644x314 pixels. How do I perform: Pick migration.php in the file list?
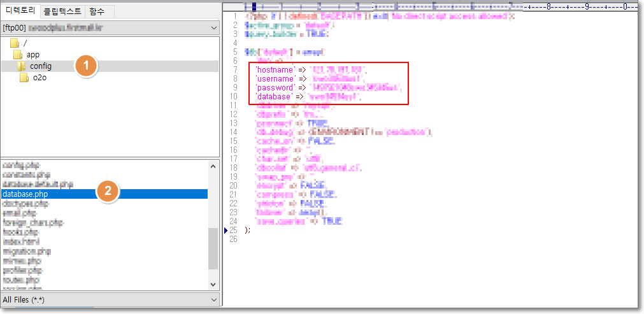click(x=27, y=252)
